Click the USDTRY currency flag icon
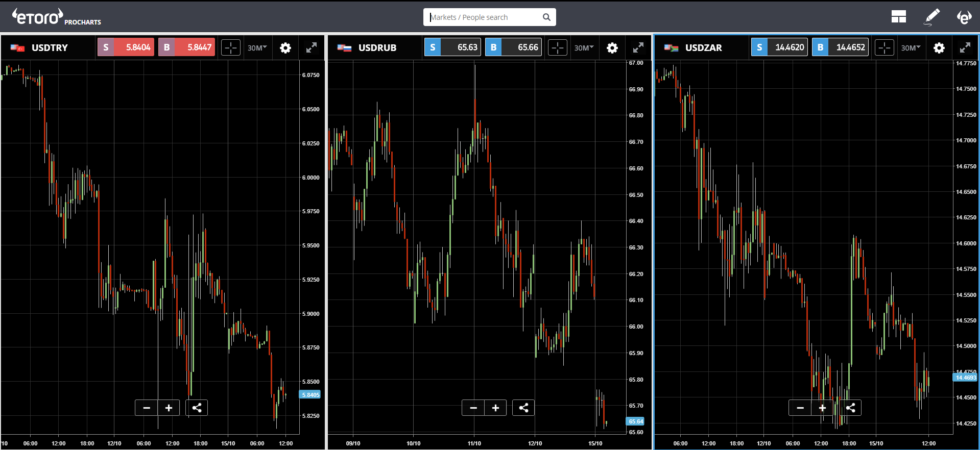 pos(17,48)
